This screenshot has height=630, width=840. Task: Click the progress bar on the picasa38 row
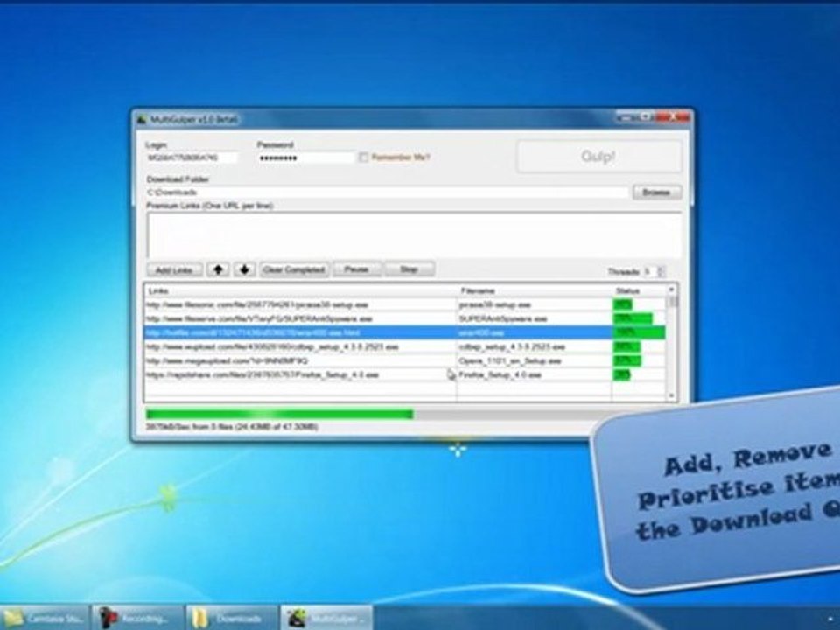[622, 304]
